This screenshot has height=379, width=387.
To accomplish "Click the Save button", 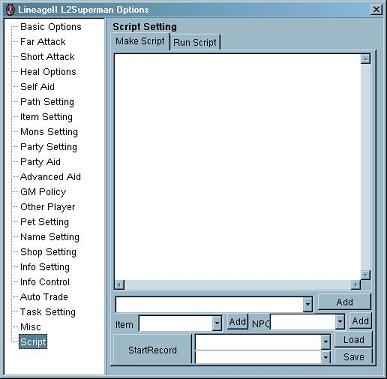I will (353, 357).
